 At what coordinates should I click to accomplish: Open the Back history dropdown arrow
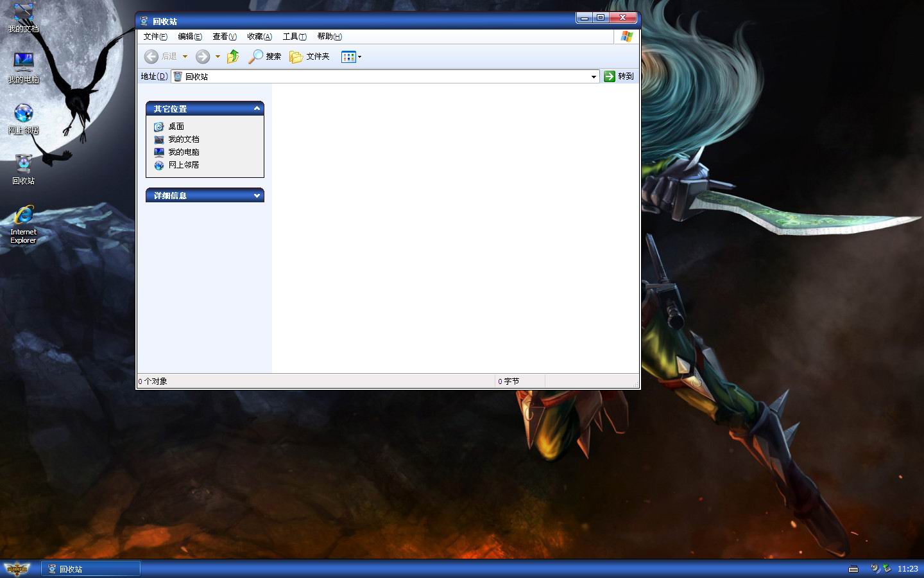click(185, 57)
